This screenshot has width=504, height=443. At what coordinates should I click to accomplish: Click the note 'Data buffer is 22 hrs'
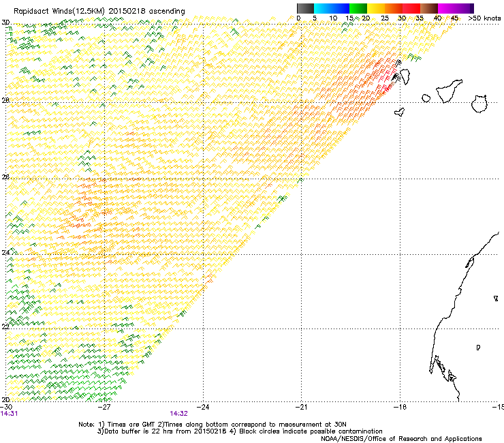(x=139, y=431)
